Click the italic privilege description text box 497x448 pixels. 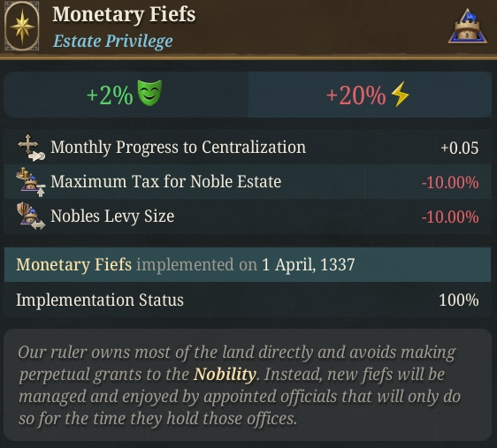pos(248,384)
